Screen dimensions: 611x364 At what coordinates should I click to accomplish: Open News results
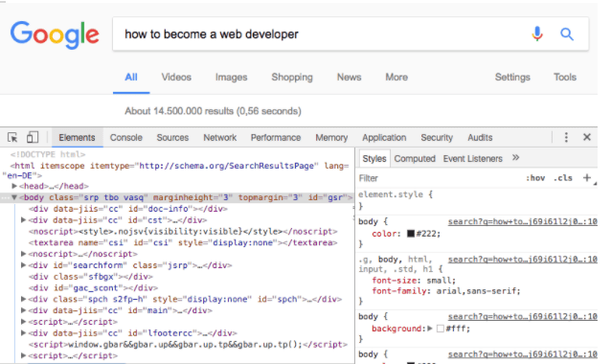350,78
